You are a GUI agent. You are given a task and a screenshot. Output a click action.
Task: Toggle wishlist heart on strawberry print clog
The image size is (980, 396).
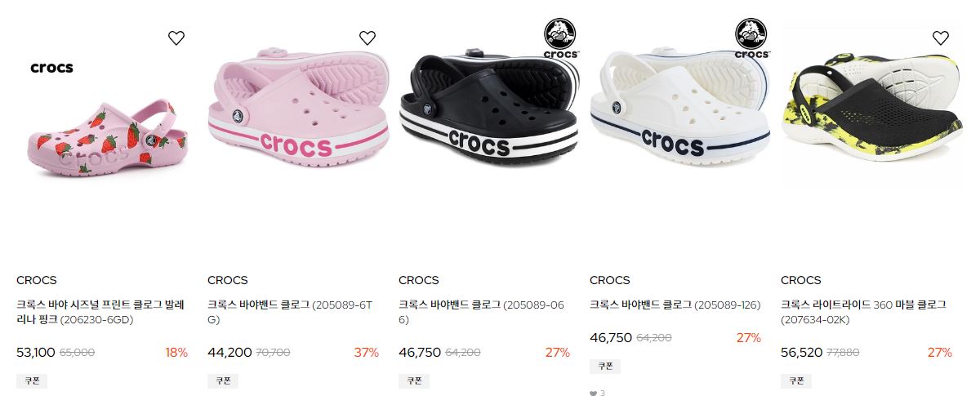pos(176,38)
